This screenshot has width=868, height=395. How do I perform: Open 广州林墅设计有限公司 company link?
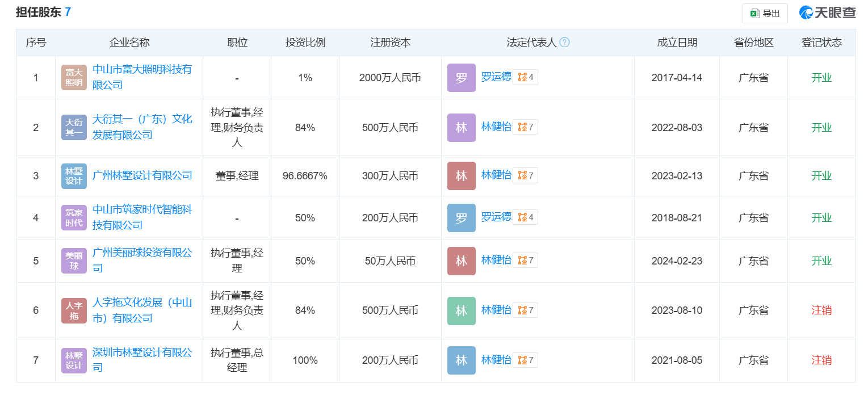pos(142,175)
